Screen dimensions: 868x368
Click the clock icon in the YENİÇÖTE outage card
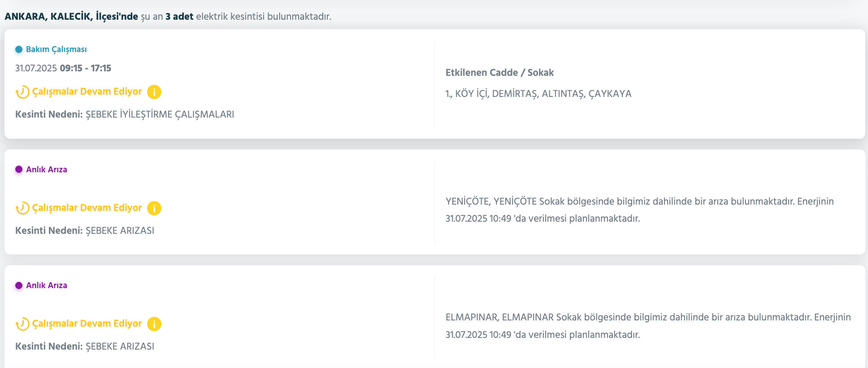coord(22,208)
